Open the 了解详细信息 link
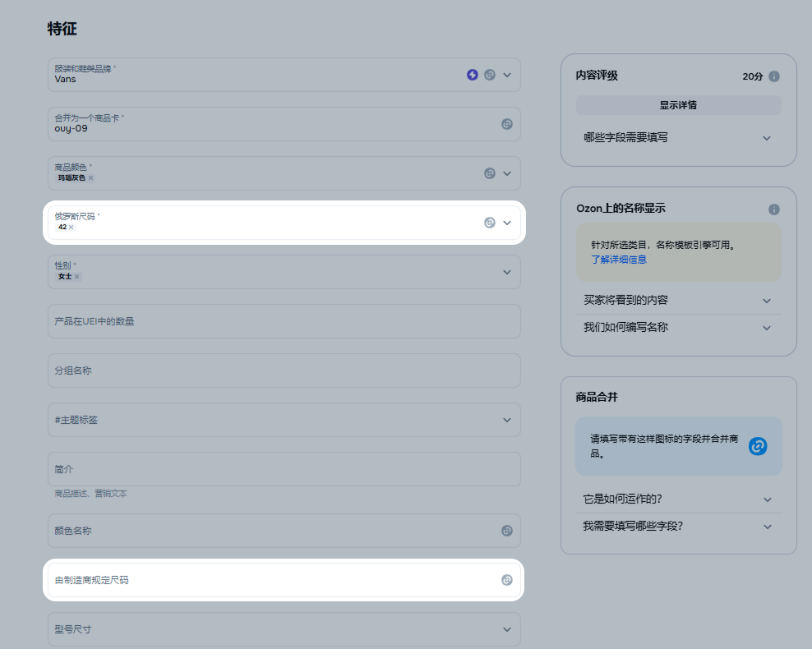 (618, 260)
